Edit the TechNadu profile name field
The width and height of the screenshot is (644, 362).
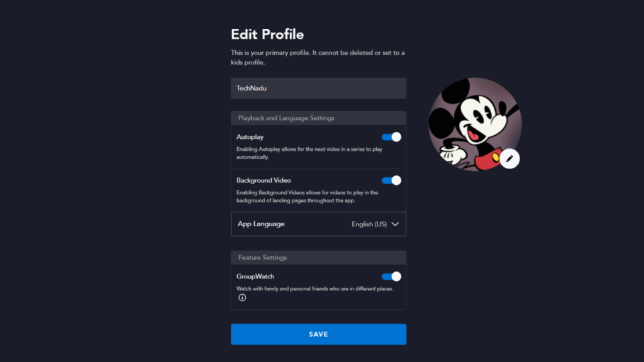[318, 88]
